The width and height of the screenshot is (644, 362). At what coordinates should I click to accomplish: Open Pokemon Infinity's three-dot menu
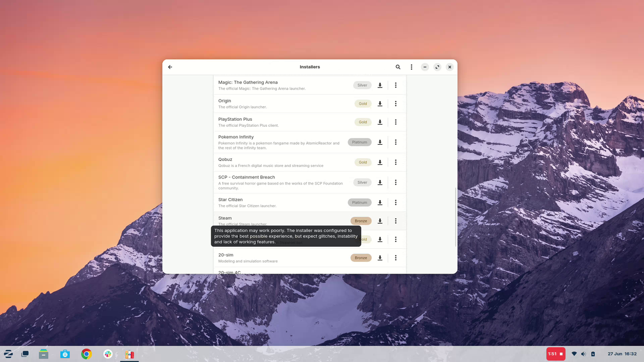(x=396, y=142)
